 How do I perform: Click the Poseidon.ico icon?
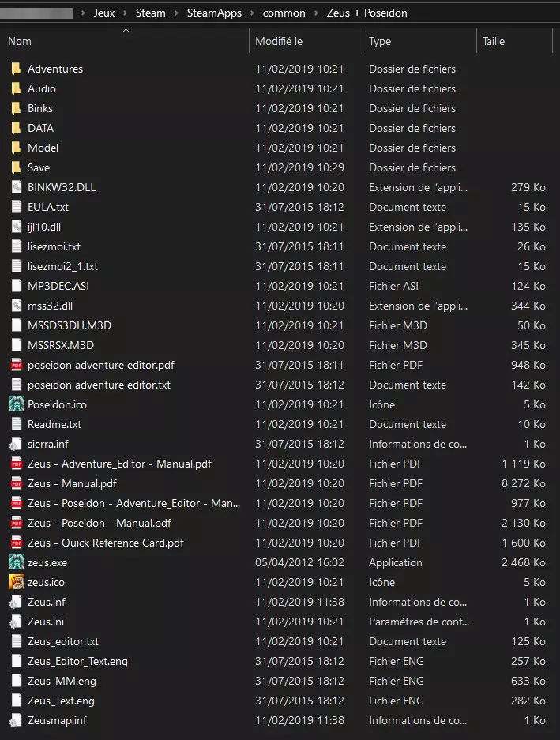pyautogui.click(x=17, y=404)
